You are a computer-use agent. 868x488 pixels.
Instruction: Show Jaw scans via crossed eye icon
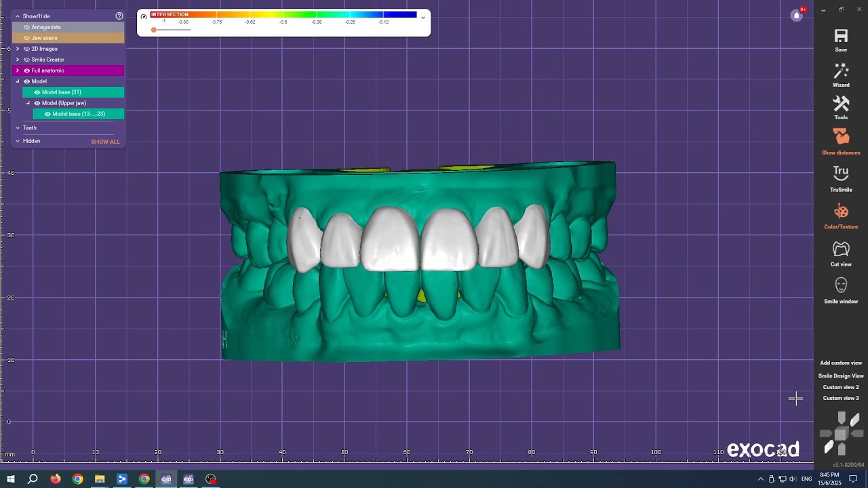tap(27, 38)
